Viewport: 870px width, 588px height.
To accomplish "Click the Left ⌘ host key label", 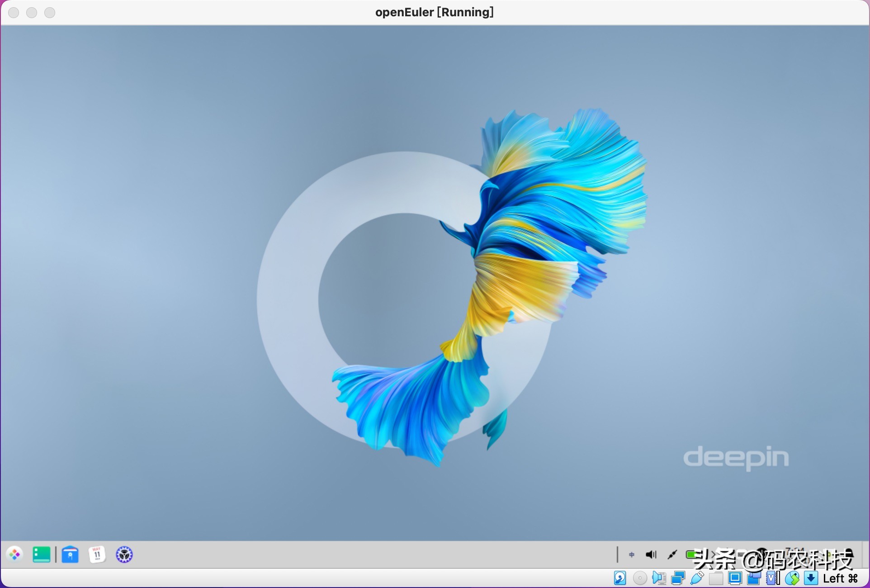I will click(x=840, y=579).
